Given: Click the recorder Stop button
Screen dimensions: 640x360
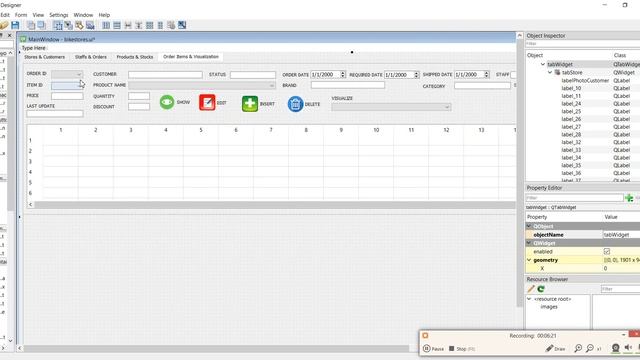Looking at the screenshot, I should 462,349.
